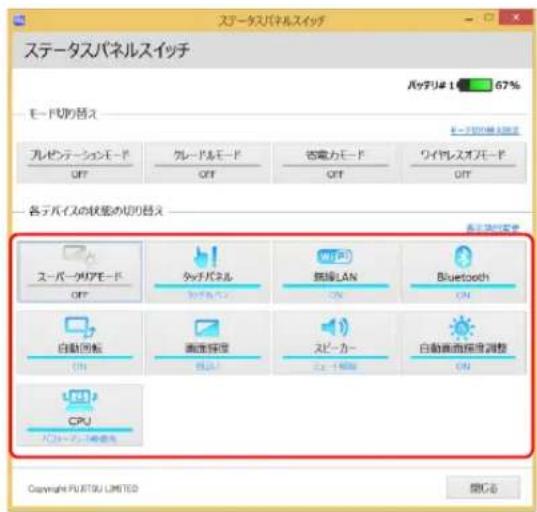The image size is (537, 512).
Task: Enable 省電力モード
Action: click(x=335, y=163)
